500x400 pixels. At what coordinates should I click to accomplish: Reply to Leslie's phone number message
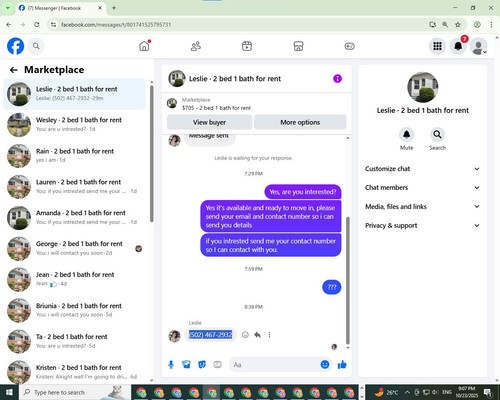click(257, 335)
